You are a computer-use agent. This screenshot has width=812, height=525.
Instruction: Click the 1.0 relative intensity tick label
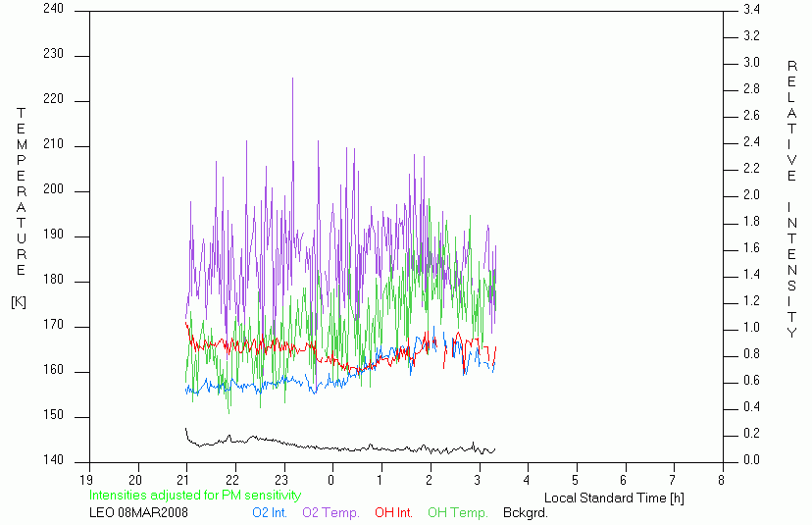(x=751, y=328)
